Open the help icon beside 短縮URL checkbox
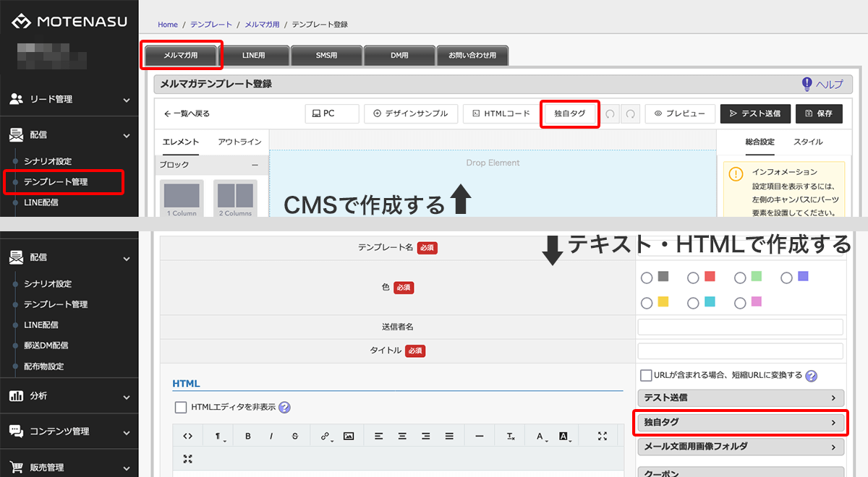 click(x=812, y=376)
